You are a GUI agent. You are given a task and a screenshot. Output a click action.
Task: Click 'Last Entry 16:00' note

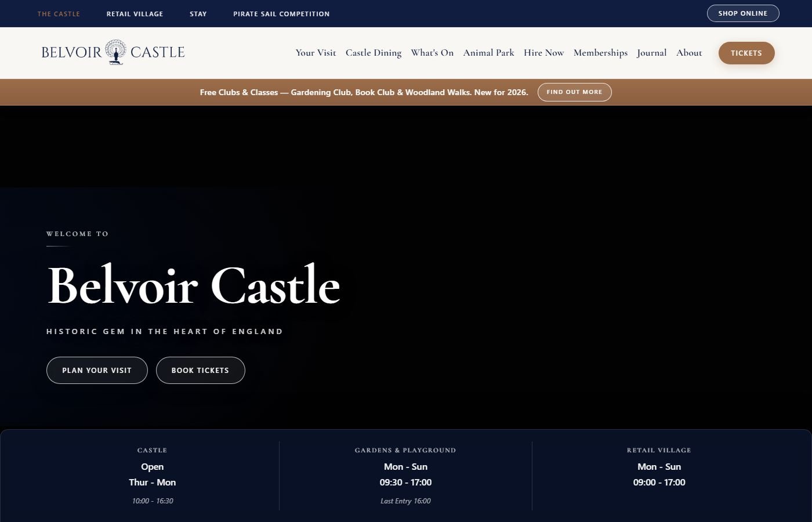click(x=405, y=501)
